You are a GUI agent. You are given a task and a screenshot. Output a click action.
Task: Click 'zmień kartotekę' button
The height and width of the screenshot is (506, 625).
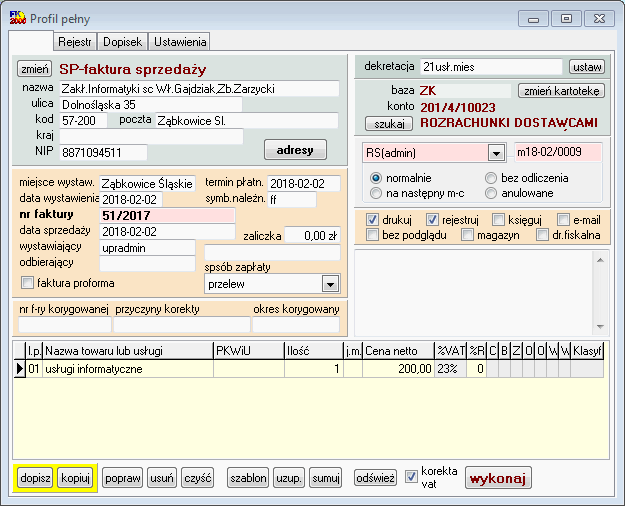[561, 91]
